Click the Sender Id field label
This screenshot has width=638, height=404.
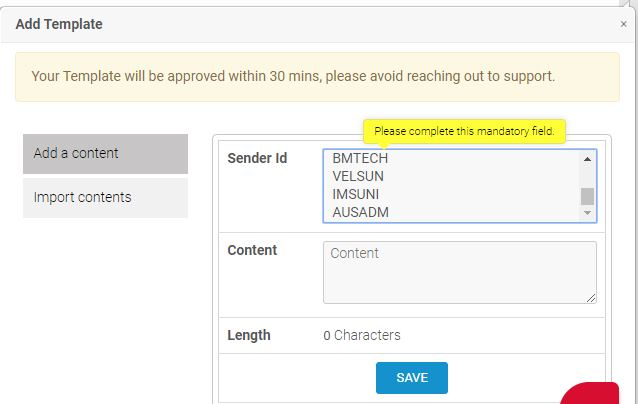[257, 158]
